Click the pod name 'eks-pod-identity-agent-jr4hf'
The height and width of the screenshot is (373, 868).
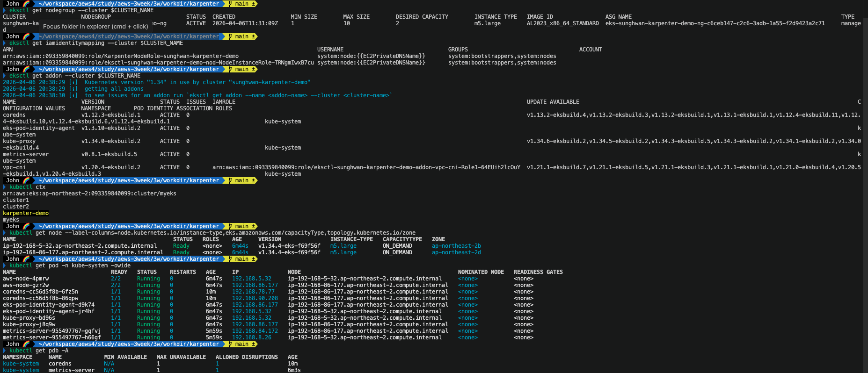point(49,311)
